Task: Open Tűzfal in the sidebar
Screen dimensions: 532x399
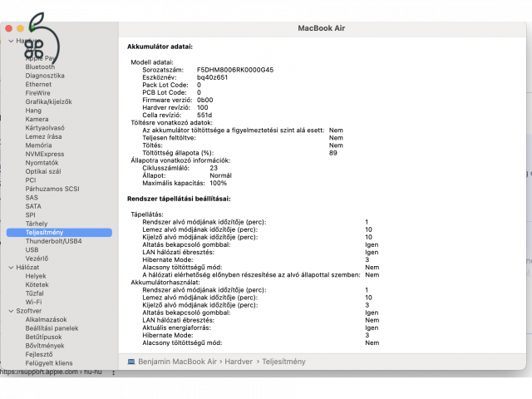Action: point(34,293)
